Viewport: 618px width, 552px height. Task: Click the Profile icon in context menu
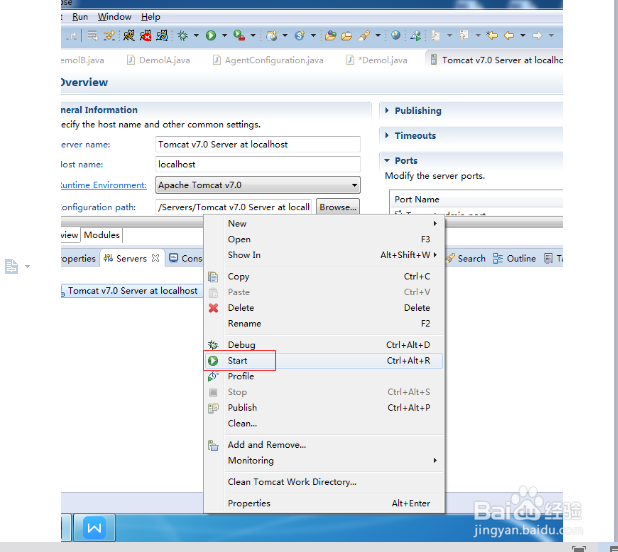pos(213,377)
